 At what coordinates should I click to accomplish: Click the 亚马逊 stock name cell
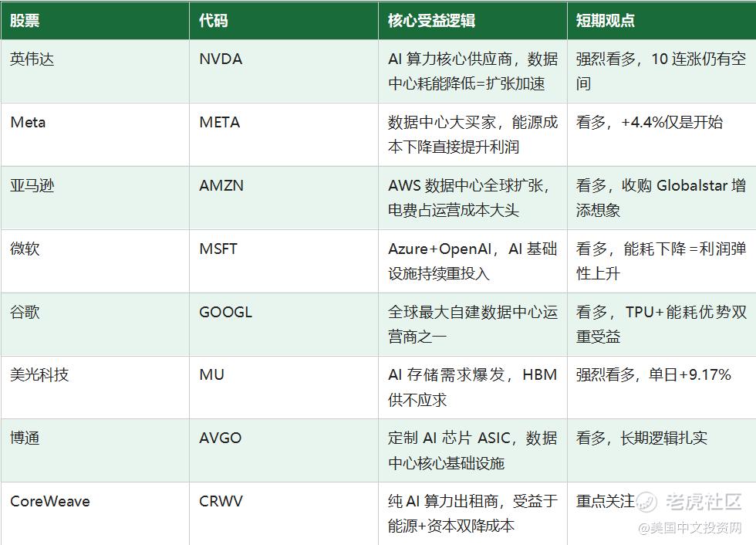point(95,198)
